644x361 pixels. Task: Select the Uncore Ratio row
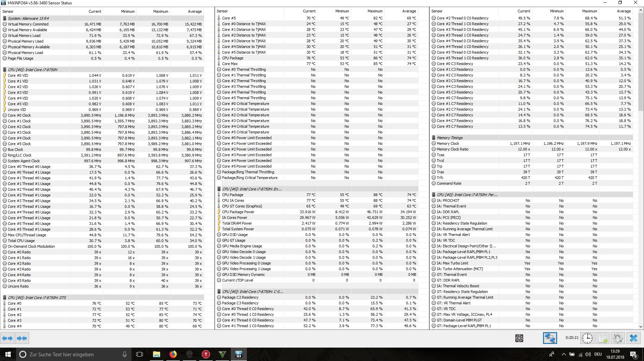102,286
